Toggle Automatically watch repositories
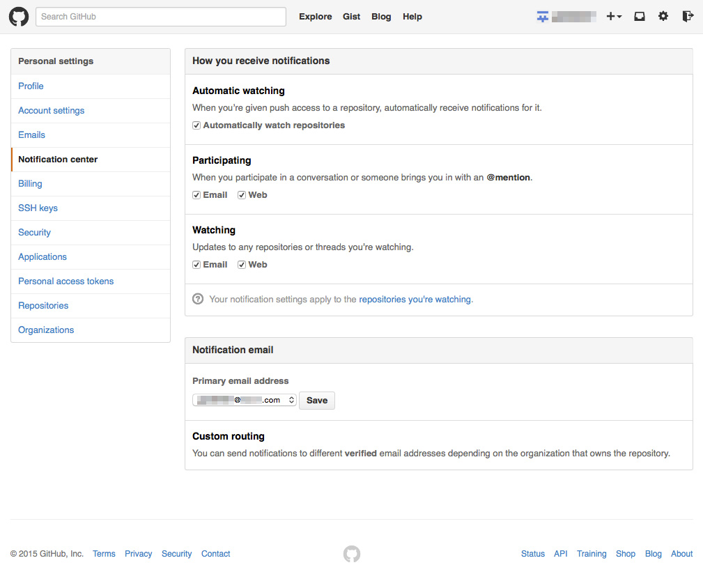 click(x=196, y=125)
